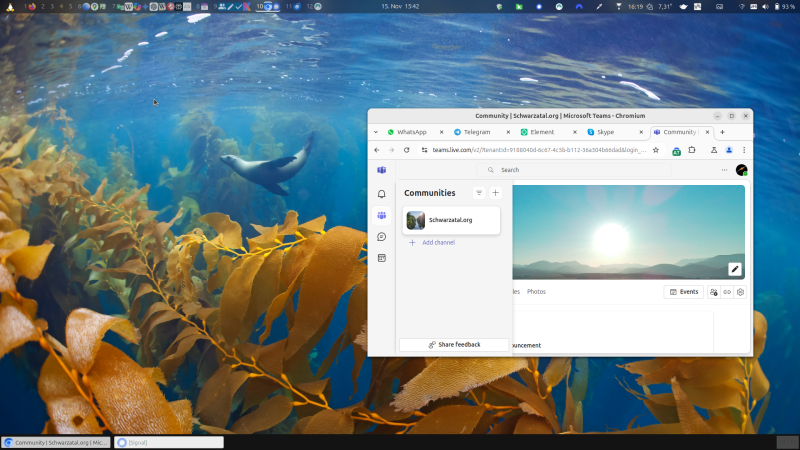Copy the community link via chain icon

point(727,292)
